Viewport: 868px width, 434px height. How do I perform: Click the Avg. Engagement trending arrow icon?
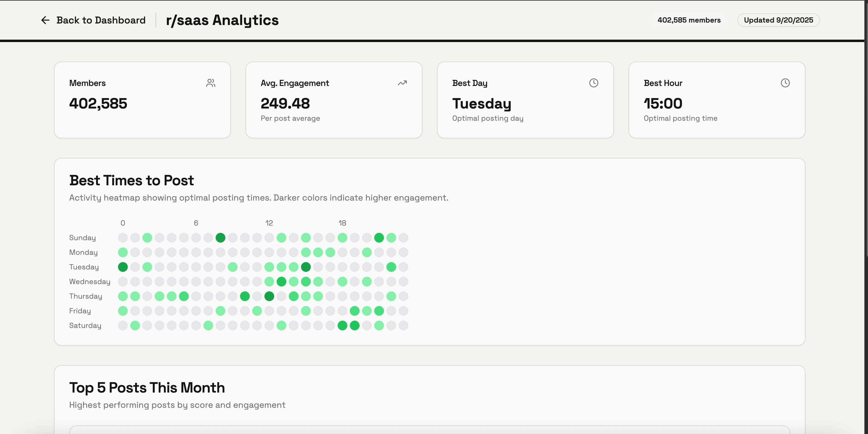coord(402,83)
